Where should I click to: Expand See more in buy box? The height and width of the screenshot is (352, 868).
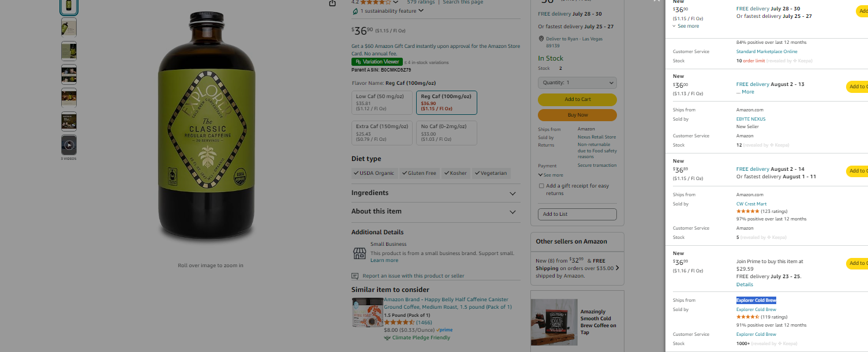(x=551, y=175)
